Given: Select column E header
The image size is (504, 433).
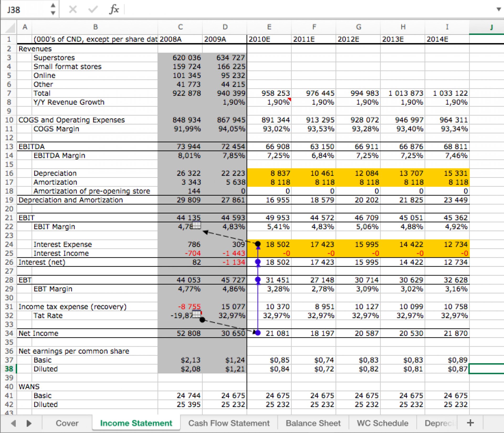Looking at the screenshot, I should 269,27.
